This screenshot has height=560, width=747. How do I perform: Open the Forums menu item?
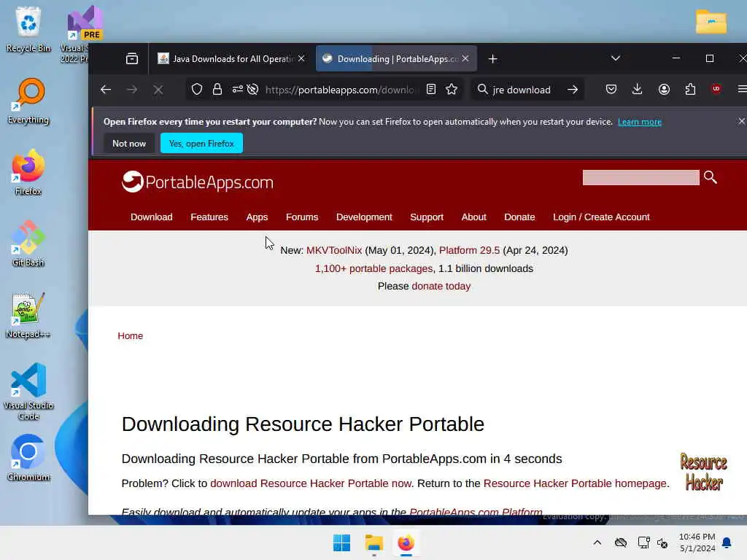tap(301, 217)
